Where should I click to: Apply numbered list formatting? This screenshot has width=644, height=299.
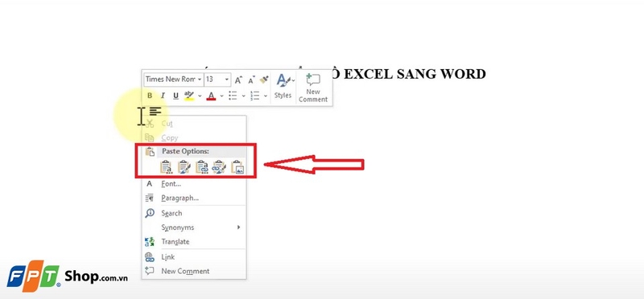(x=255, y=96)
